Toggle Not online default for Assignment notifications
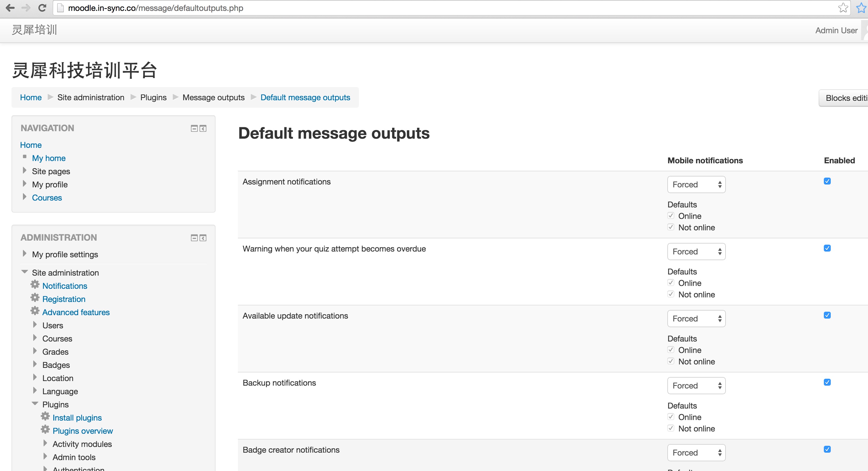This screenshot has width=868, height=471. [x=671, y=227]
